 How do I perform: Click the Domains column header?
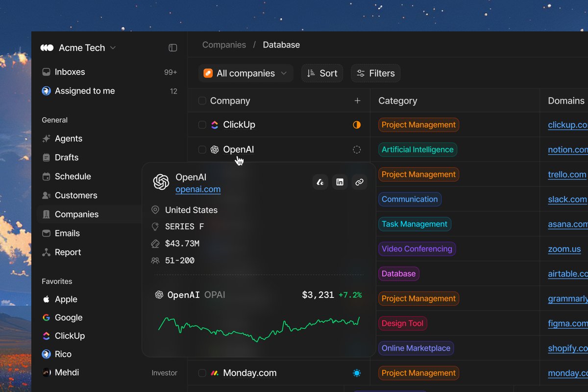[x=566, y=101]
